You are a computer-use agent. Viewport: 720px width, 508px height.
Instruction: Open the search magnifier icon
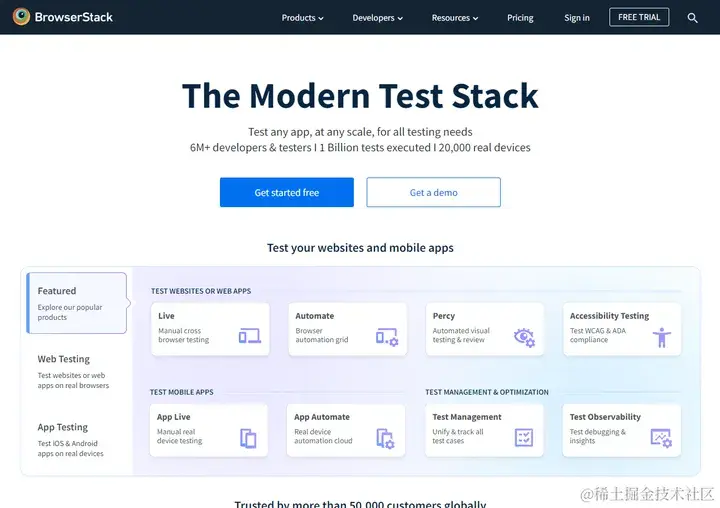coord(692,18)
